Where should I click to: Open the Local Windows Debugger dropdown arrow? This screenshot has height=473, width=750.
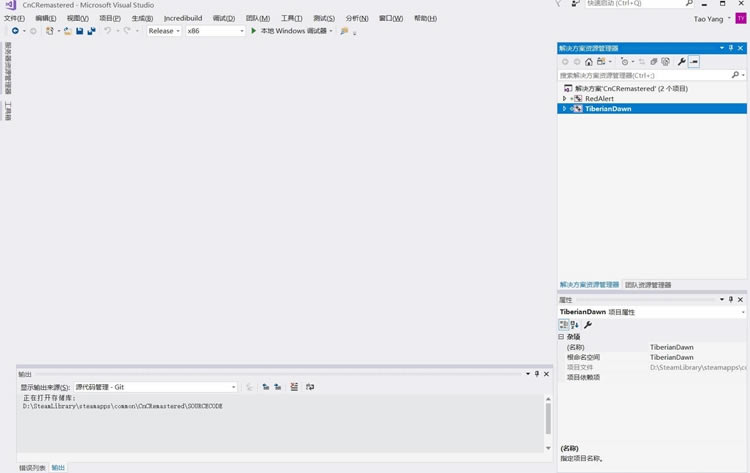[331, 31]
